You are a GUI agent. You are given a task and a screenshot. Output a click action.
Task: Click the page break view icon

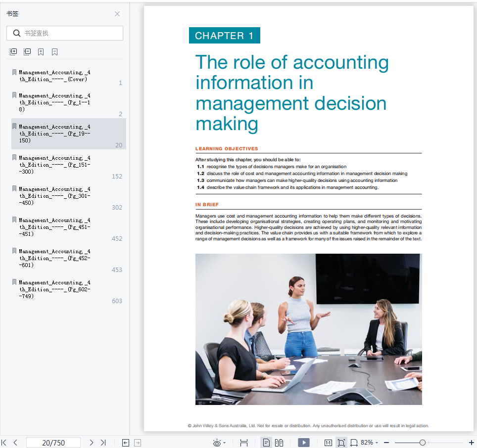244,443
